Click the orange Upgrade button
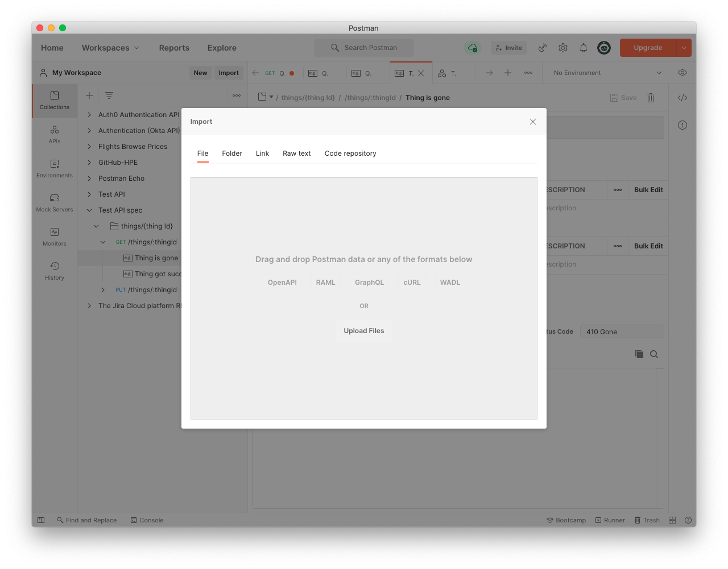Screen dimensions: 728x569 tap(648, 48)
